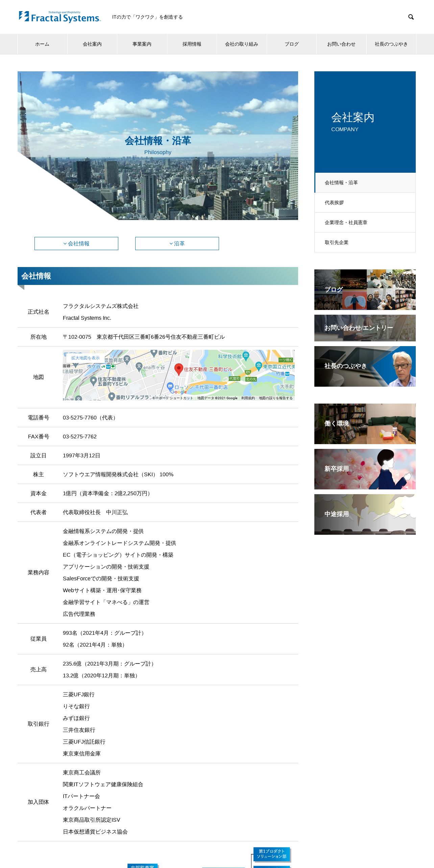Click the ブログ banner thumbnail

point(365,290)
